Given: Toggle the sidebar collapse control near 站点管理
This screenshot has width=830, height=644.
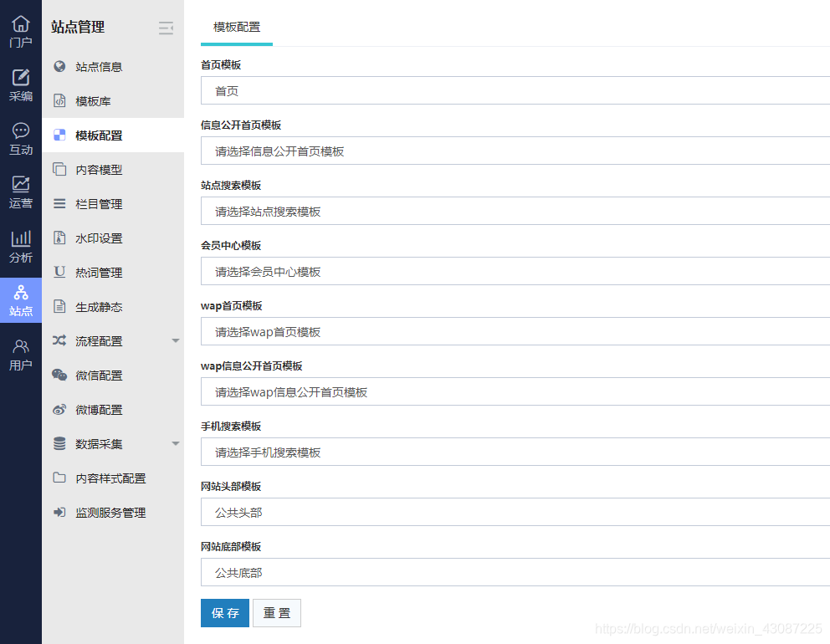Looking at the screenshot, I should pos(166,28).
